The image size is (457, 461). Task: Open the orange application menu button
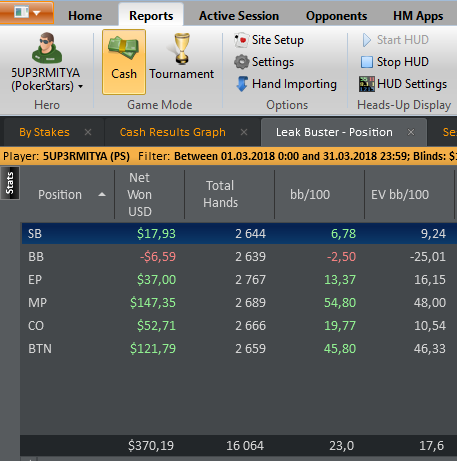click(x=27, y=13)
